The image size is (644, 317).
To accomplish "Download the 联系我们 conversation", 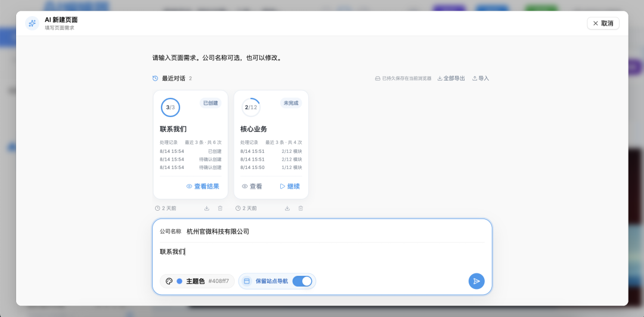I will click(206, 208).
